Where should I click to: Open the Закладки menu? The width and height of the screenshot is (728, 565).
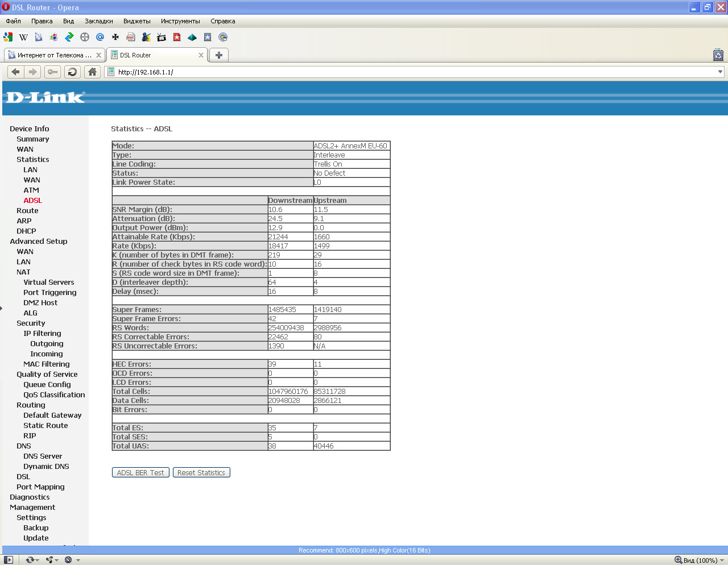(x=98, y=21)
